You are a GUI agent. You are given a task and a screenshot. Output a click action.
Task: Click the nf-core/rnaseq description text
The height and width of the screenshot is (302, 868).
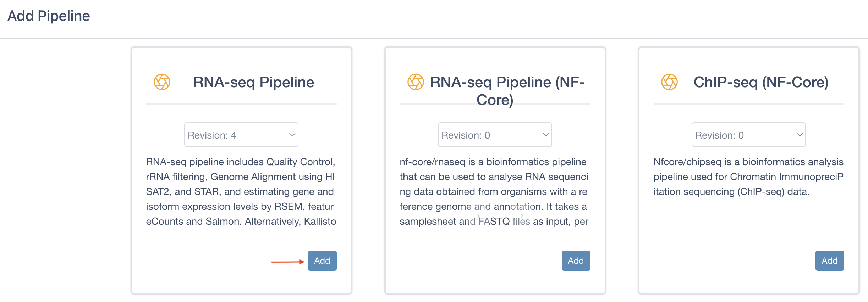[x=494, y=191]
